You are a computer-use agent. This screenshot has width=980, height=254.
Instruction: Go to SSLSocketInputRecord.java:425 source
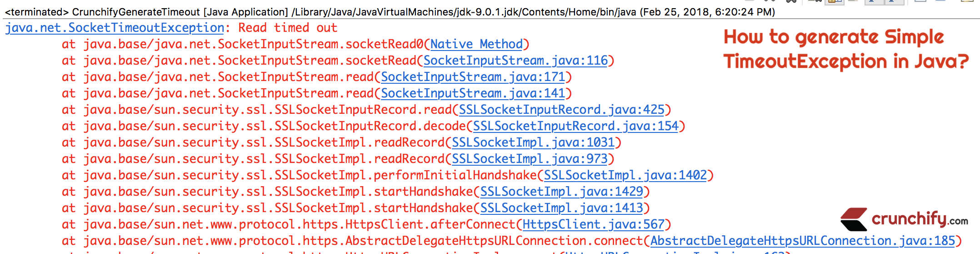561,110
